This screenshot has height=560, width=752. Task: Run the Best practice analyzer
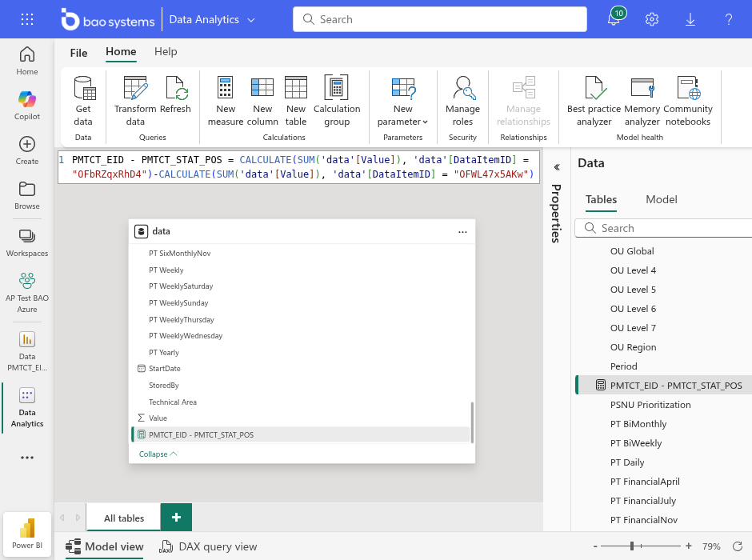click(594, 101)
